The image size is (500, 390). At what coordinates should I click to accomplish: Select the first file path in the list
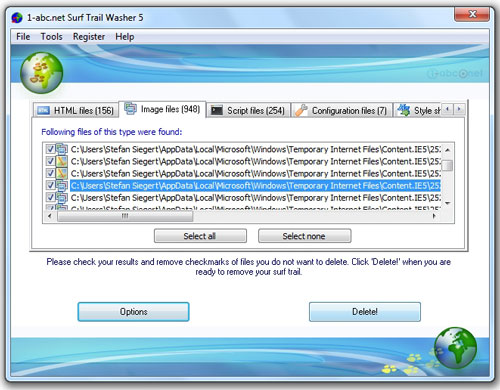pos(255,149)
